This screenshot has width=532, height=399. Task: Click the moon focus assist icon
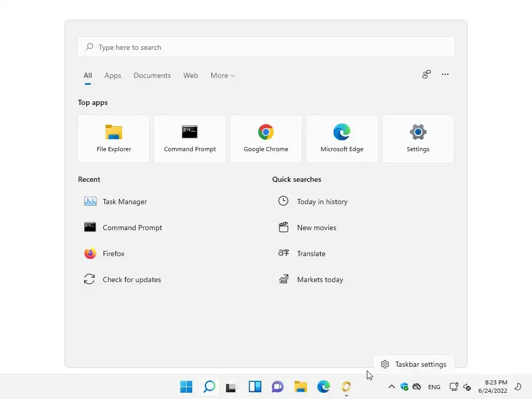(518, 387)
